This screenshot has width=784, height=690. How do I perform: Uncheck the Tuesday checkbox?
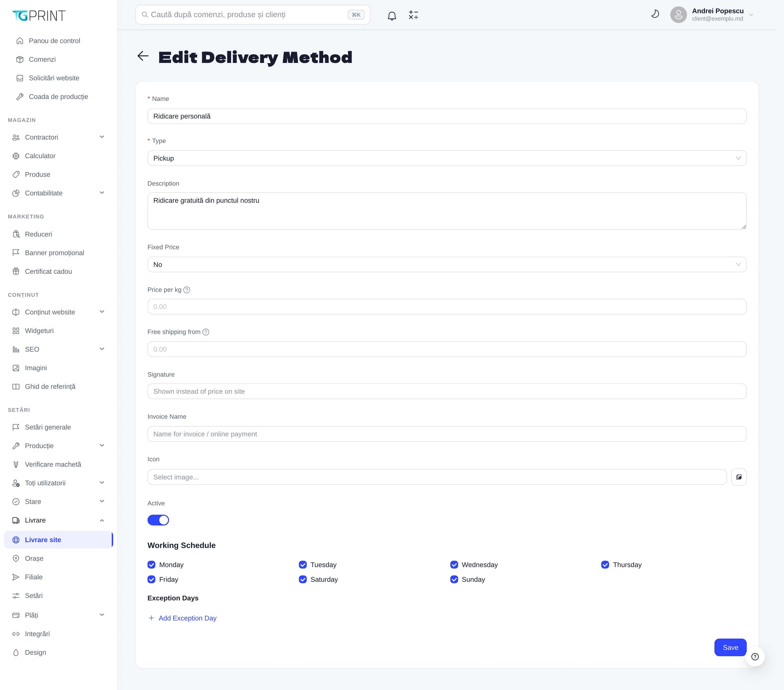[303, 565]
